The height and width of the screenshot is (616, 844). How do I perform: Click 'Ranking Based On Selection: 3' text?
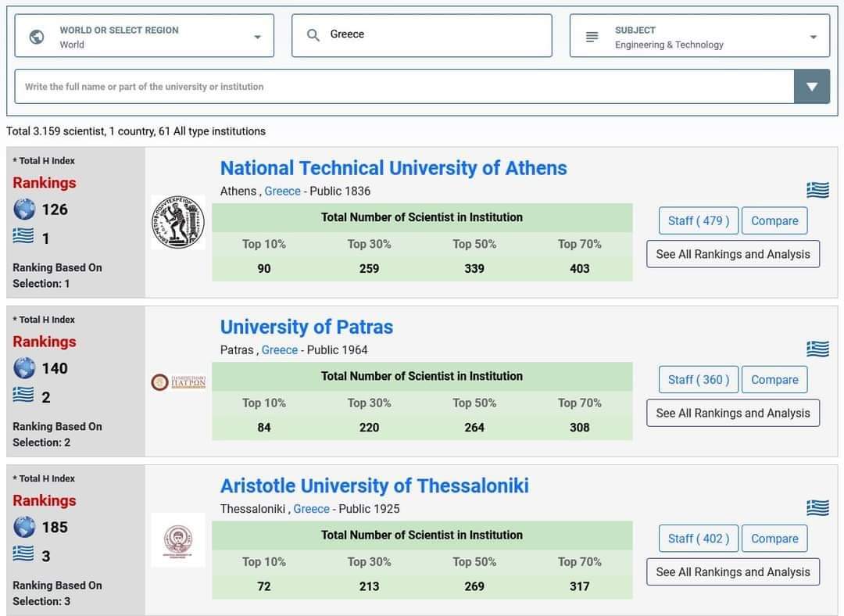pos(57,593)
